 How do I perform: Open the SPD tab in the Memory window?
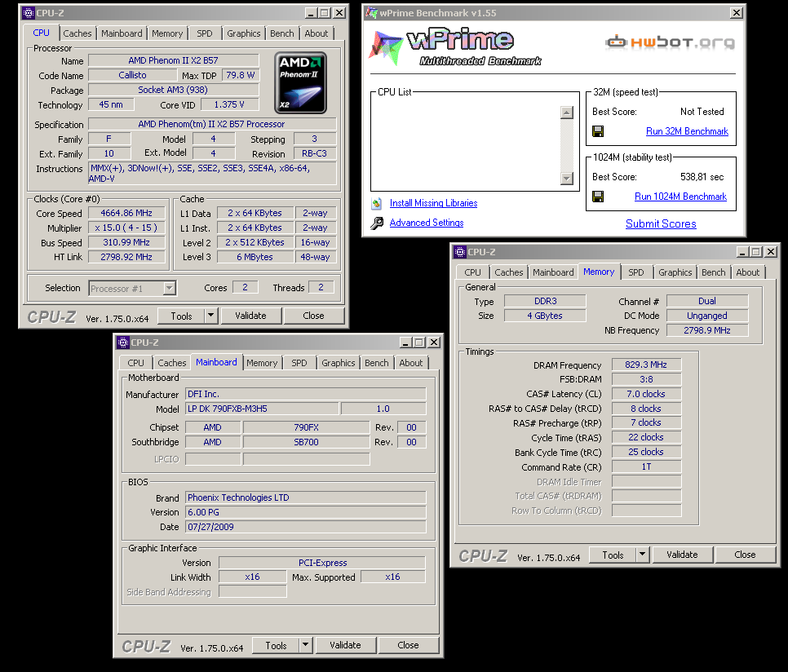(x=635, y=272)
